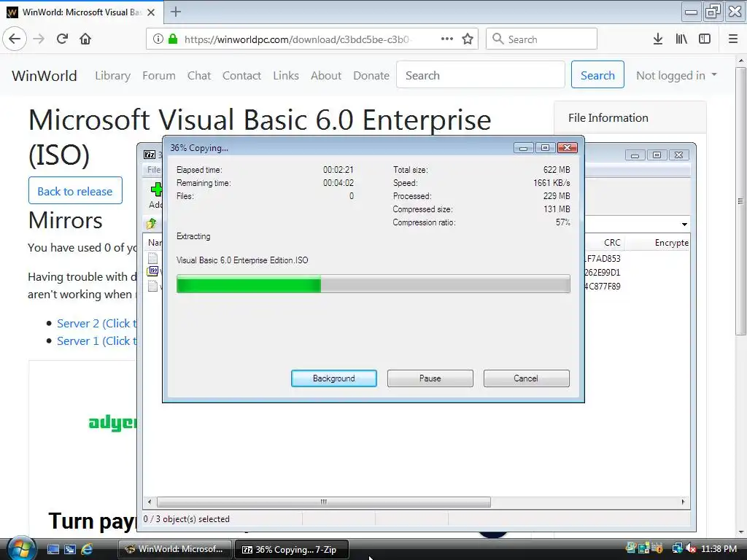Viewport: 747px width, 560px height.
Task: Switch to the WinWorld browser tab
Action: [81, 12]
